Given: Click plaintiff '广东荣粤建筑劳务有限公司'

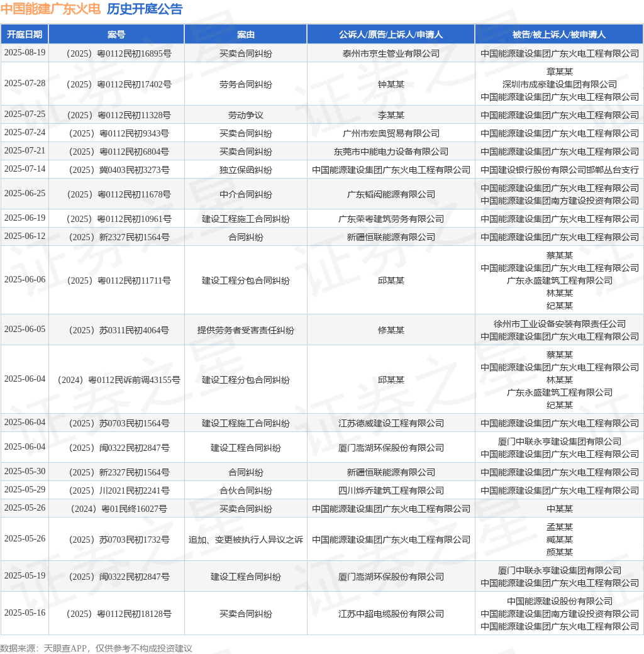Looking at the screenshot, I should [x=391, y=219].
